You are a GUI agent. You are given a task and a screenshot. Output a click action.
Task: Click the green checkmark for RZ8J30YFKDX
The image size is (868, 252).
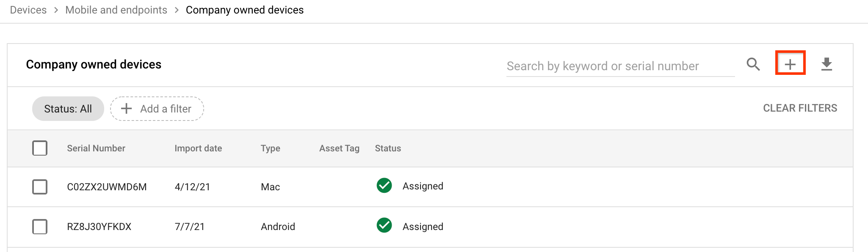pyautogui.click(x=384, y=225)
